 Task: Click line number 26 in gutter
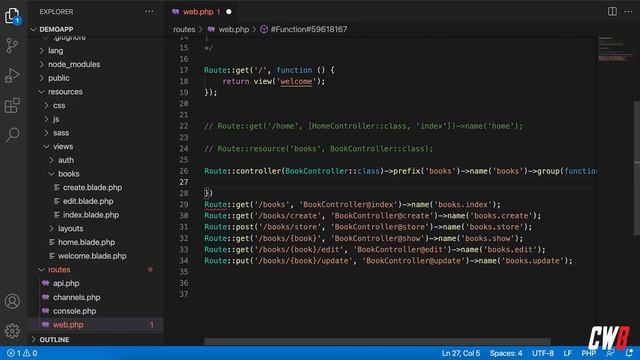point(184,171)
